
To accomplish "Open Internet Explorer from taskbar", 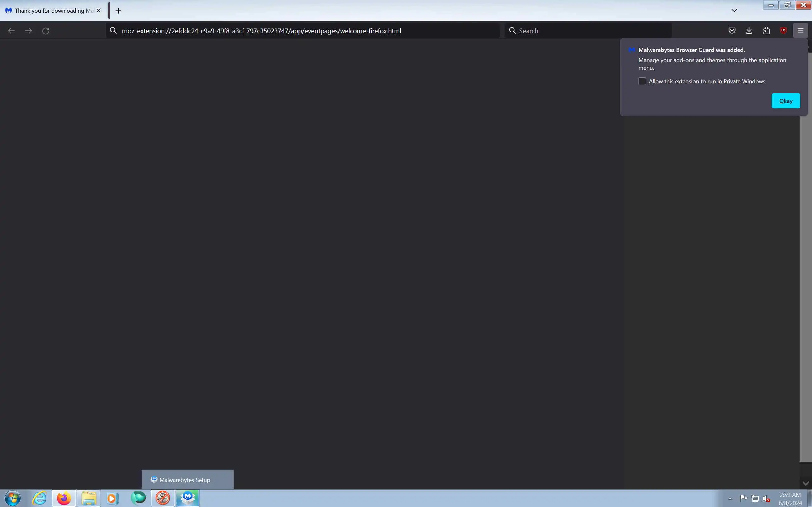I will [39, 498].
